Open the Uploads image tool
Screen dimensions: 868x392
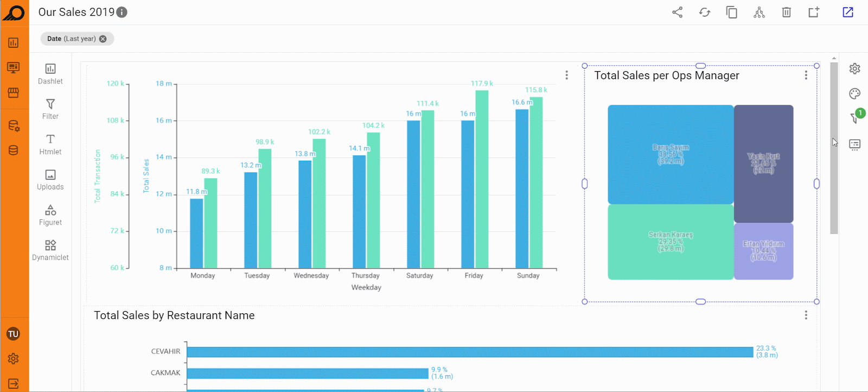[x=50, y=180]
